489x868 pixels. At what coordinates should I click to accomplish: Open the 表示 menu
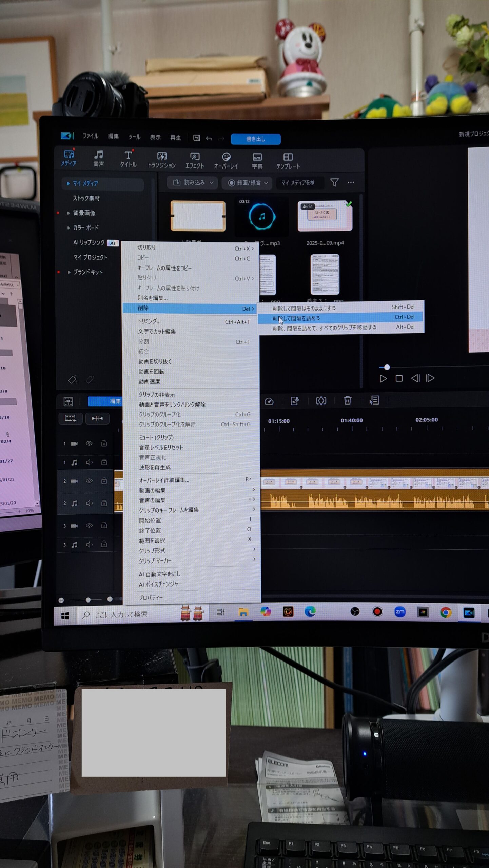[155, 137]
